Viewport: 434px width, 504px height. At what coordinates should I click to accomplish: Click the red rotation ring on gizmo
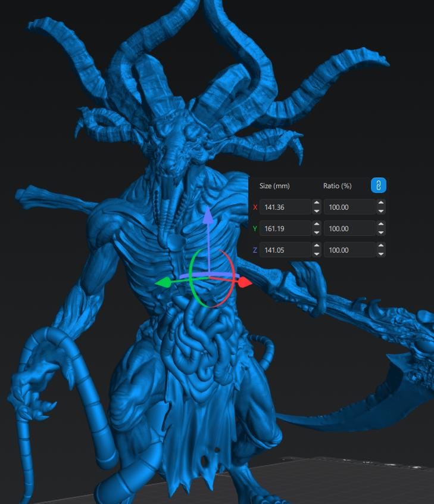coord(230,276)
